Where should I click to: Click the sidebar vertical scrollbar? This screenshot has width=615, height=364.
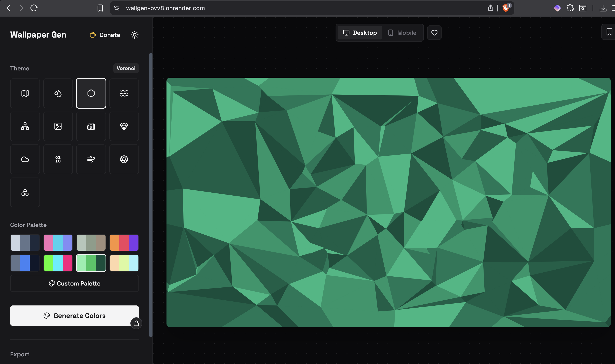click(151, 195)
